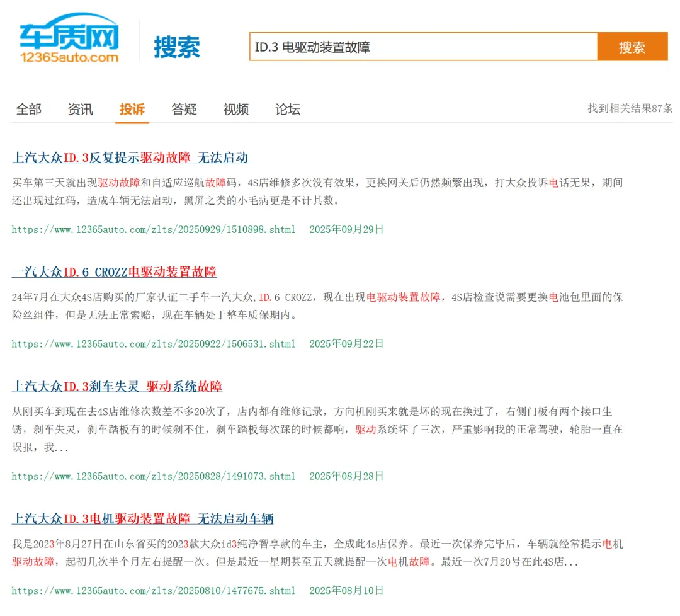Open result 一汽大众ID.6 CROZZ电驱动装置故障

[114, 272]
